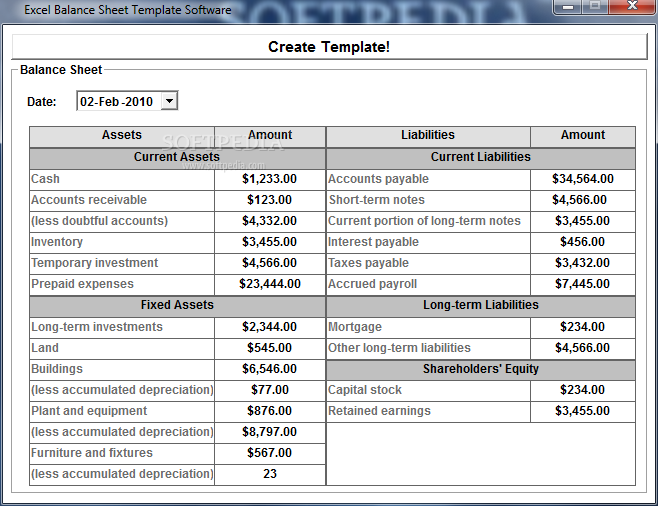Select the Long-term investments label
Screen dimensions: 658x506
97,327
